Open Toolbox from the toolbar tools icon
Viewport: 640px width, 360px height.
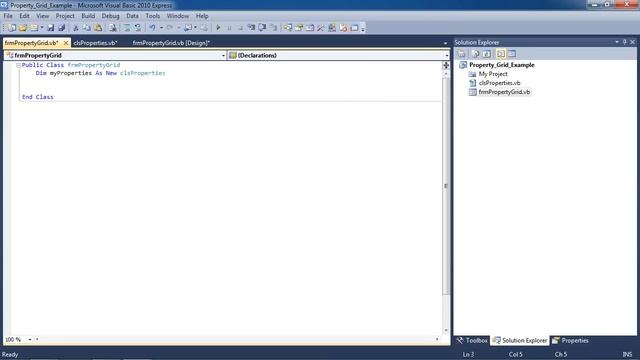tap(320, 28)
